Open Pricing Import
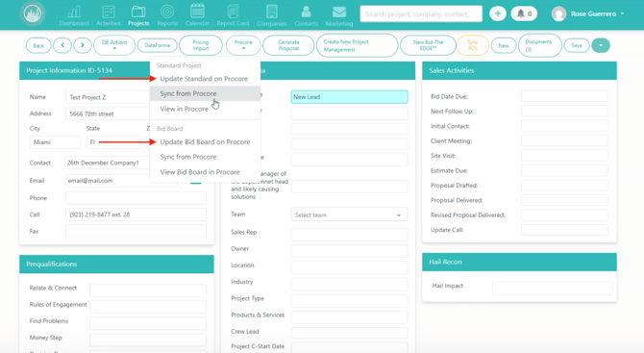This screenshot has height=353, width=644. 201,45
